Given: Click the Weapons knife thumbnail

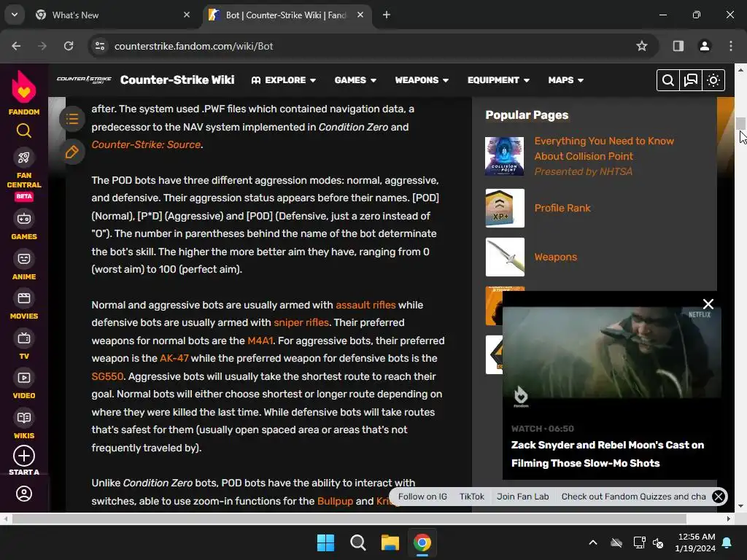Looking at the screenshot, I should tap(505, 257).
